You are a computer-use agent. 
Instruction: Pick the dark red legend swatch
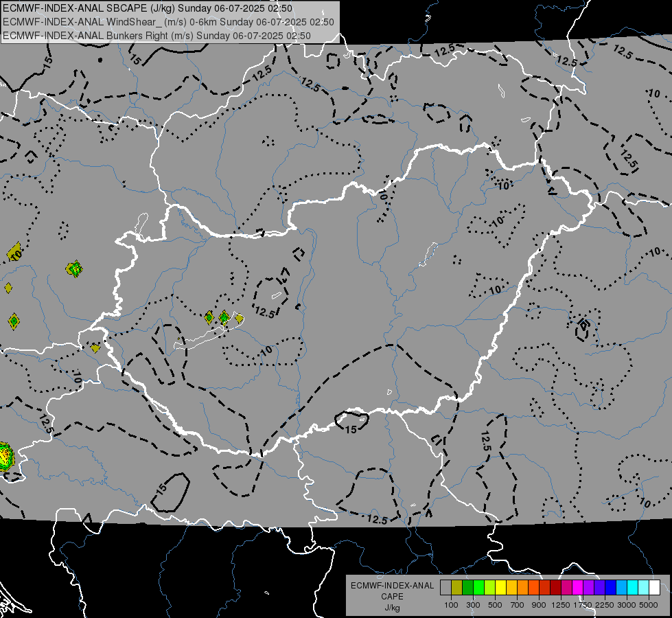tap(555, 587)
